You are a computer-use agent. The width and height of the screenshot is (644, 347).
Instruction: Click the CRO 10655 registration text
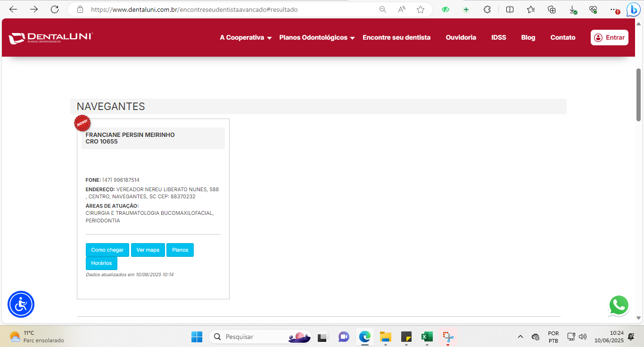102,142
